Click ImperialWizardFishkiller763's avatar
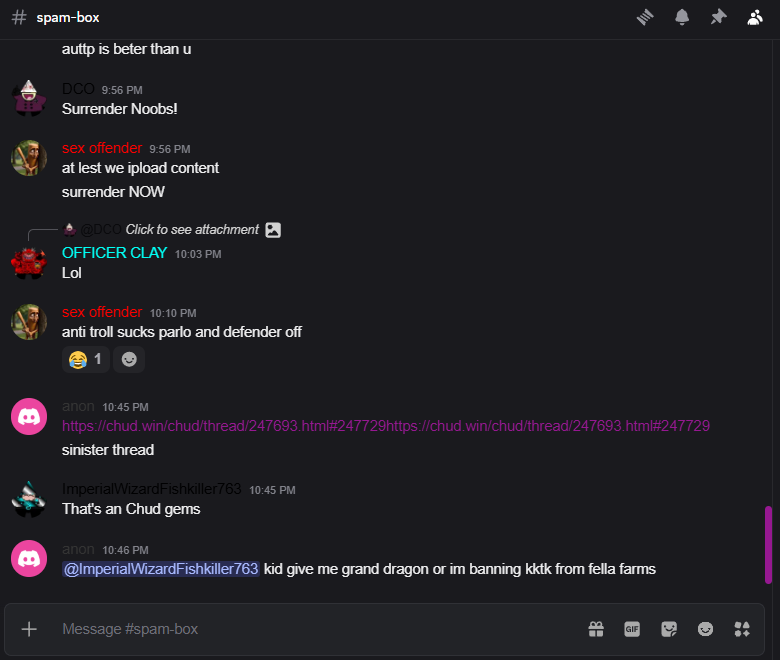The height and width of the screenshot is (660, 780). 29,498
